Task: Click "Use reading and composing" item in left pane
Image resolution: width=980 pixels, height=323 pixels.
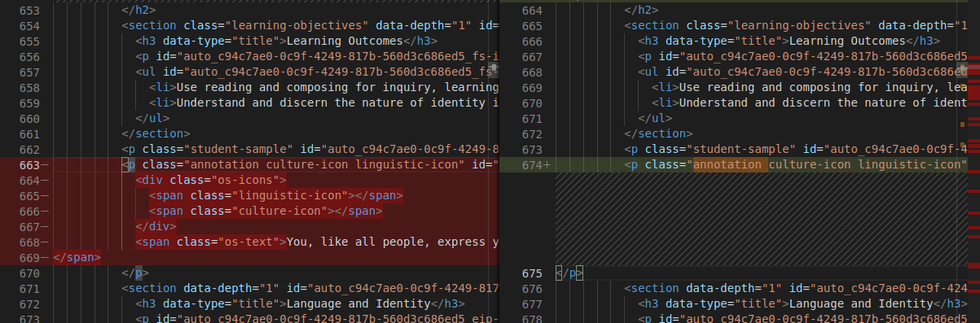Action: click(261, 88)
